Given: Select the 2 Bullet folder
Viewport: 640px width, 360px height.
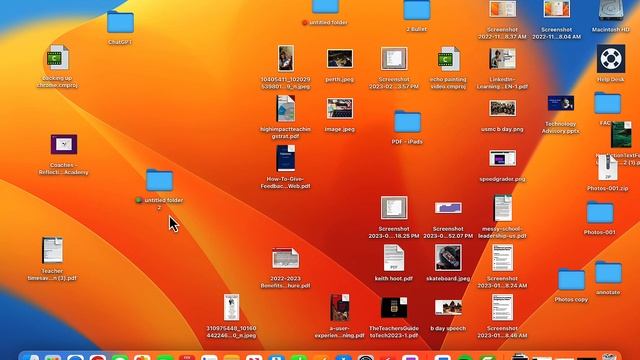Looking at the screenshot, I should pyautogui.click(x=417, y=10).
